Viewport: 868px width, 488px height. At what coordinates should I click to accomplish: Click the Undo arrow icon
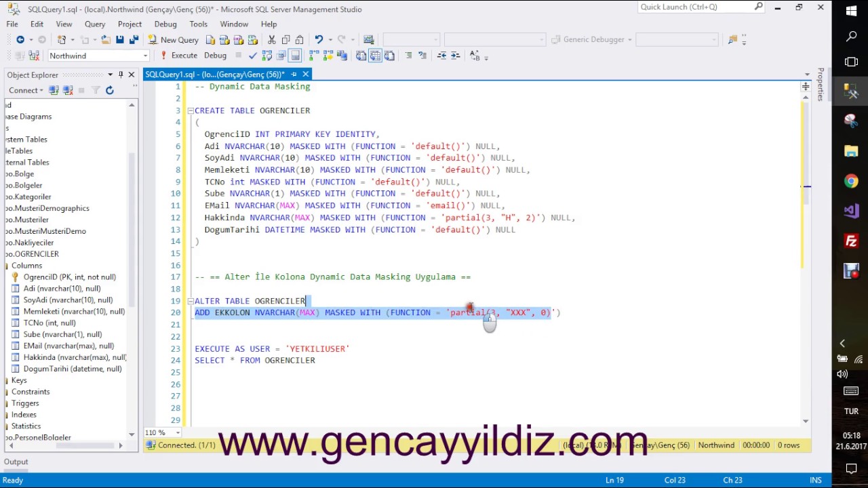[319, 39]
